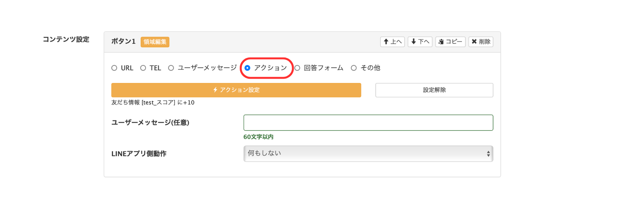Open the LINEアプリ側動作 dropdown

pyautogui.click(x=368, y=154)
